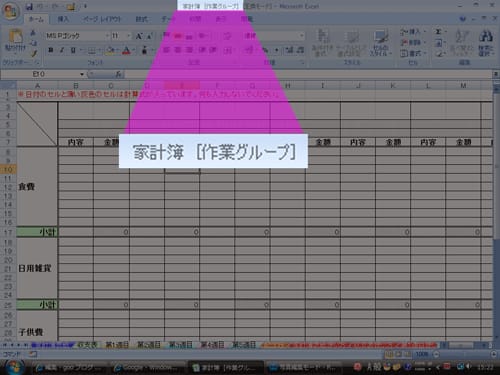This screenshot has width=500, height=375.
Task: Click the Paste icon in the clipboard group
Action: click(15, 37)
